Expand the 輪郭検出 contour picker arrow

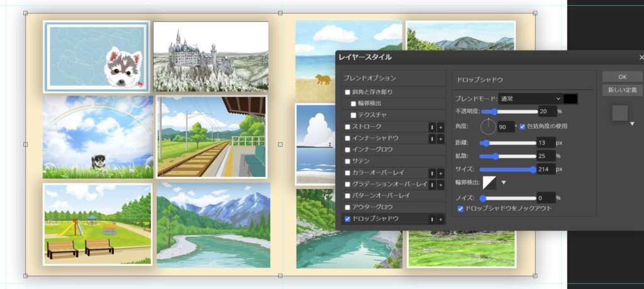pyautogui.click(x=503, y=183)
